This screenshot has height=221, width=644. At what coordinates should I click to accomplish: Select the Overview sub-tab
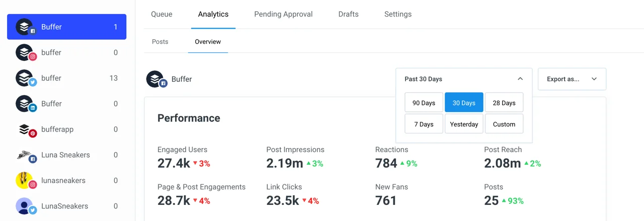click(208, 42)
